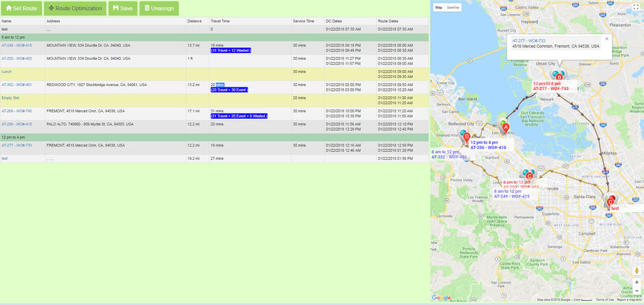644x305 pixels.
Task: Zoom in on the map
Action: [x=637, y=282]
